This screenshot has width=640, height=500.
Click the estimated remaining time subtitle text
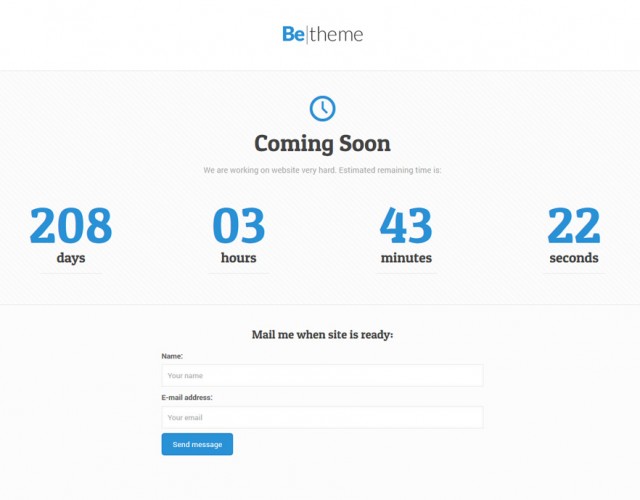click(322, 170)
